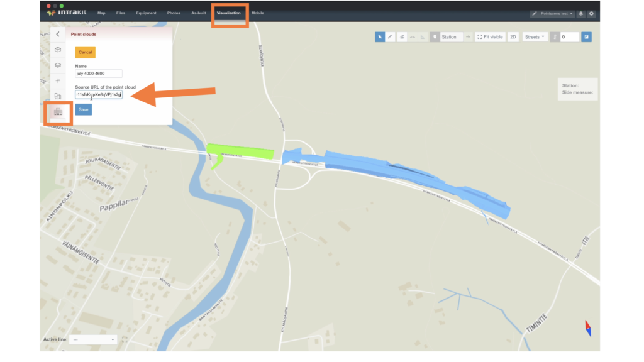
Task: Click the Source URL of the point cloud label
Action: point(105,87)
